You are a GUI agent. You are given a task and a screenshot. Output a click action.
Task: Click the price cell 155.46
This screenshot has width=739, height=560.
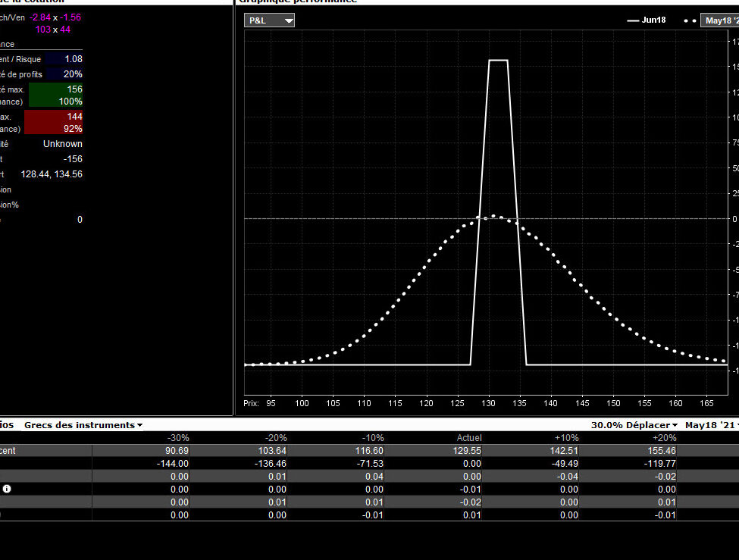[x=661, y=451]
